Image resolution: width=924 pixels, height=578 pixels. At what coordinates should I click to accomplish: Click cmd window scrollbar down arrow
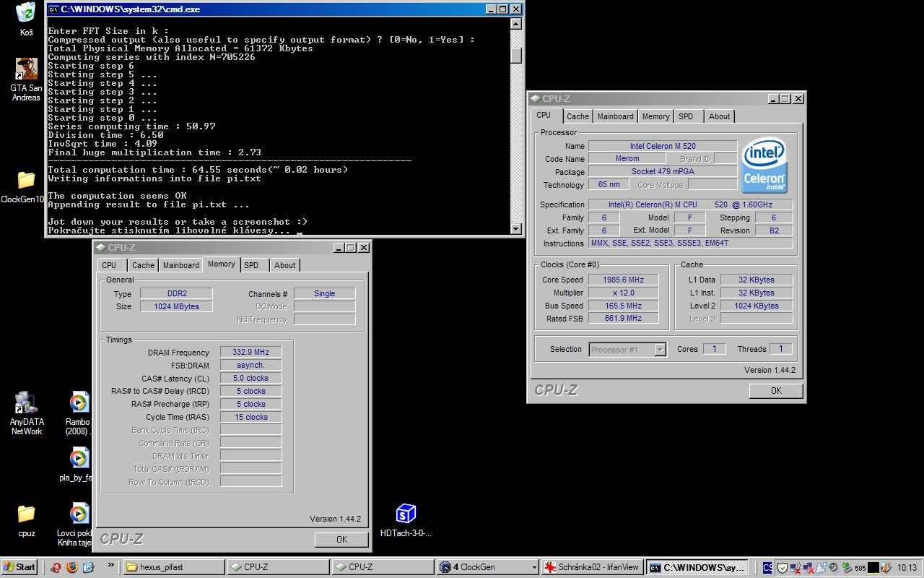515,228
